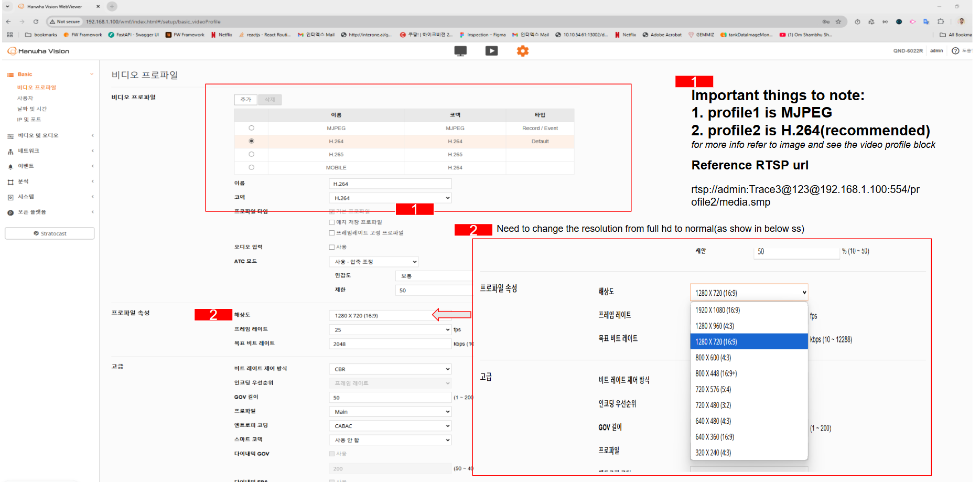Enable the 오디오 입력 사용 checkbox
Screen dimensions: 980x482
coord(331,247)
